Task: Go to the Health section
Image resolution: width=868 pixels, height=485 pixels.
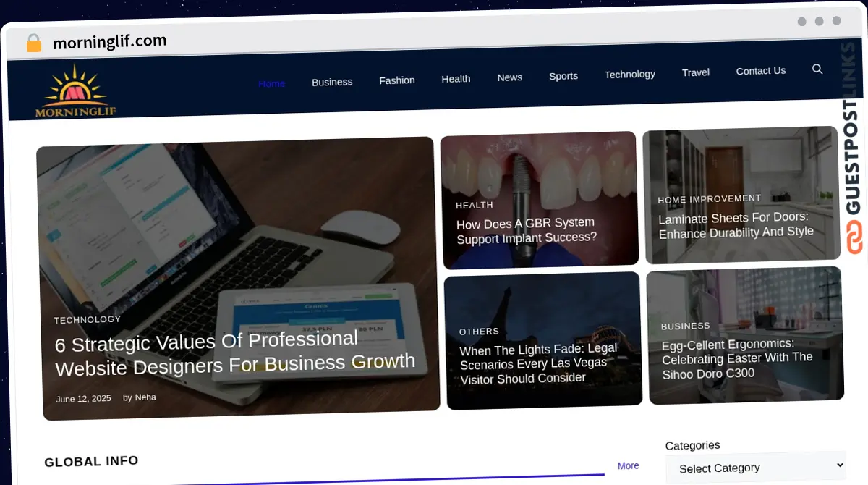Action: 456,79
